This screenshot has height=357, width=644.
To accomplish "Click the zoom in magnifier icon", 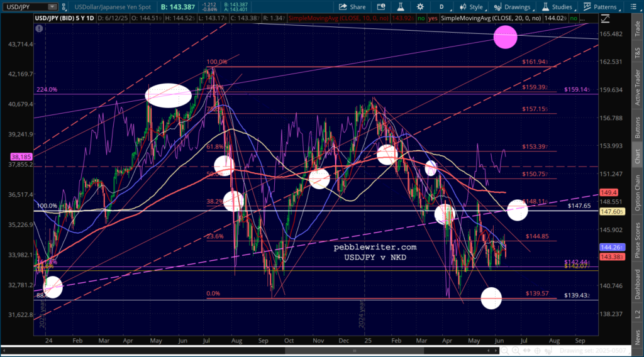I will (516, 351).
